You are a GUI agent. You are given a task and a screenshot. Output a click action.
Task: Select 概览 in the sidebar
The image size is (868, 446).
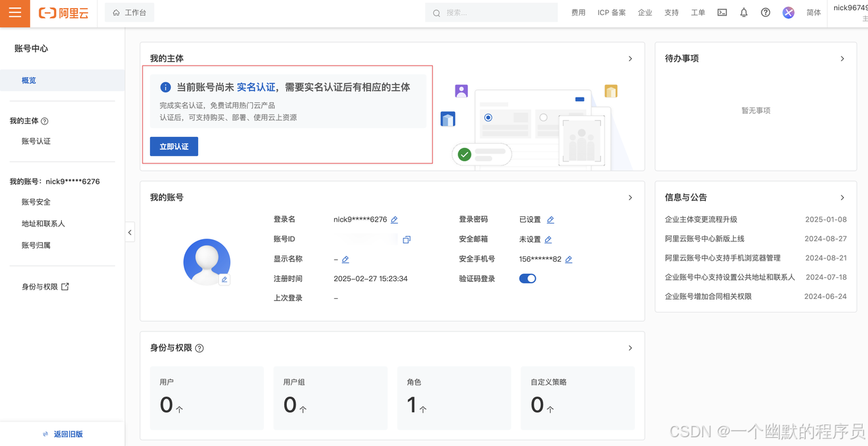[x=62, y=80]
